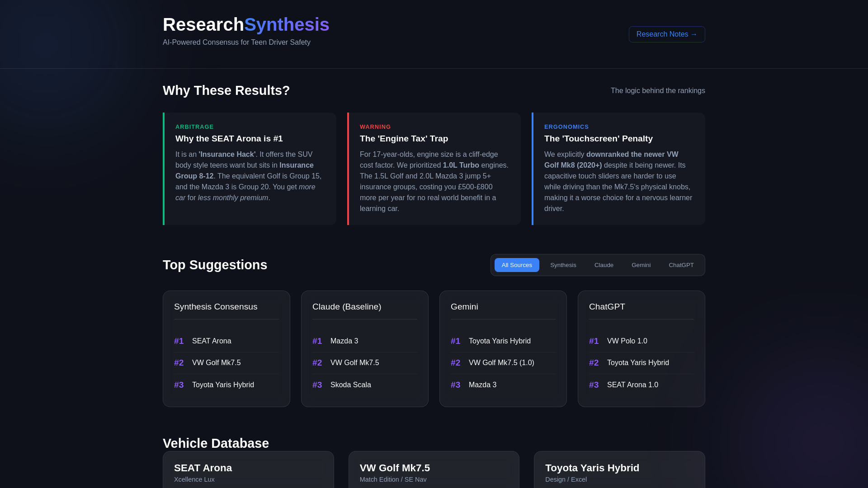Open the VW Golf Mk7.5 vehicle database card

434,470
